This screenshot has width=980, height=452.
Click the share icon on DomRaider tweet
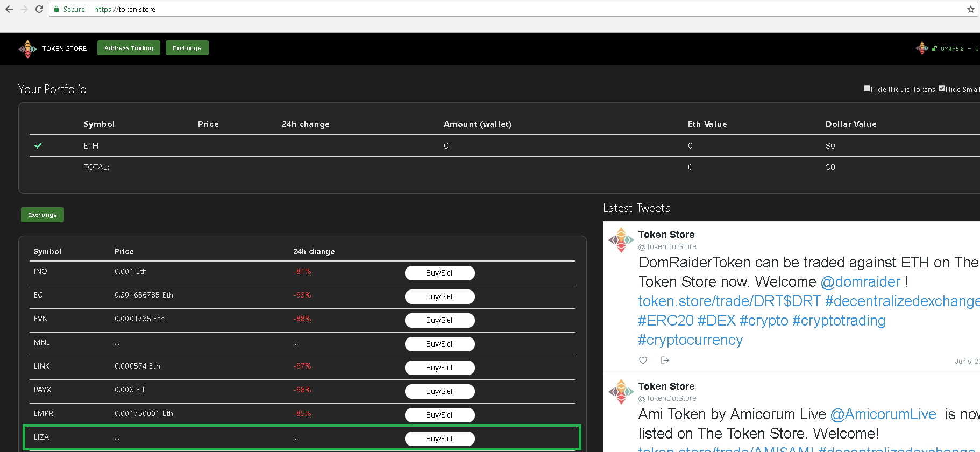tap(665, 360)
